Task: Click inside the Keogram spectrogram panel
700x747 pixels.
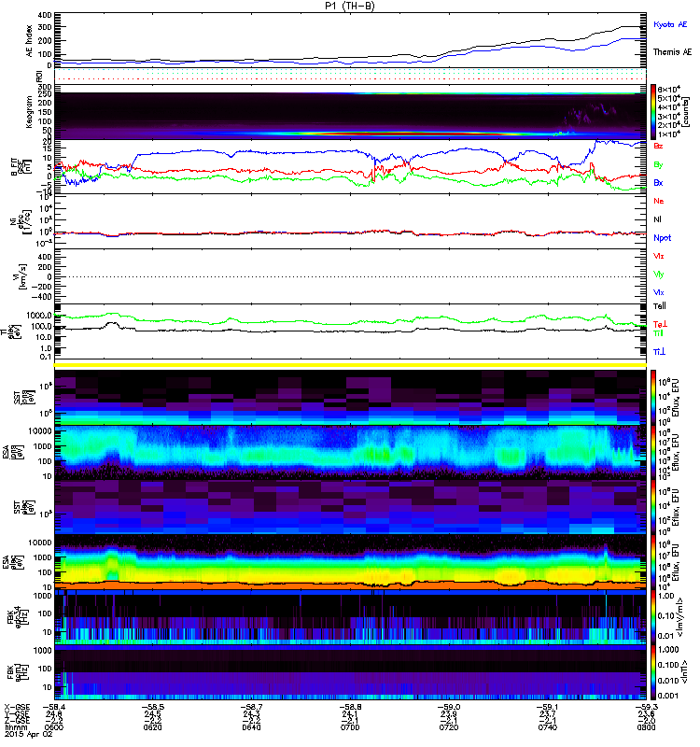Action: [x=350, y=112]
